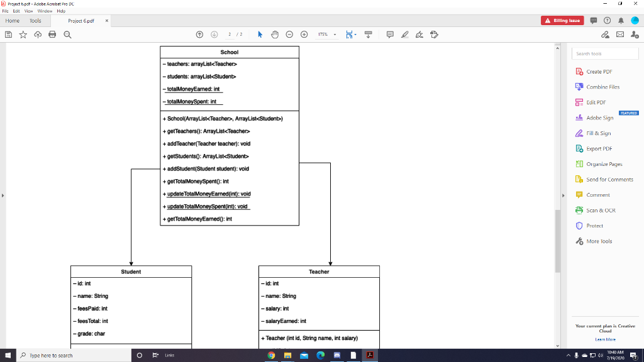Viewport: 644px width, 362px height.
Task: Open the chat messages icon
Action: point(594,21)
